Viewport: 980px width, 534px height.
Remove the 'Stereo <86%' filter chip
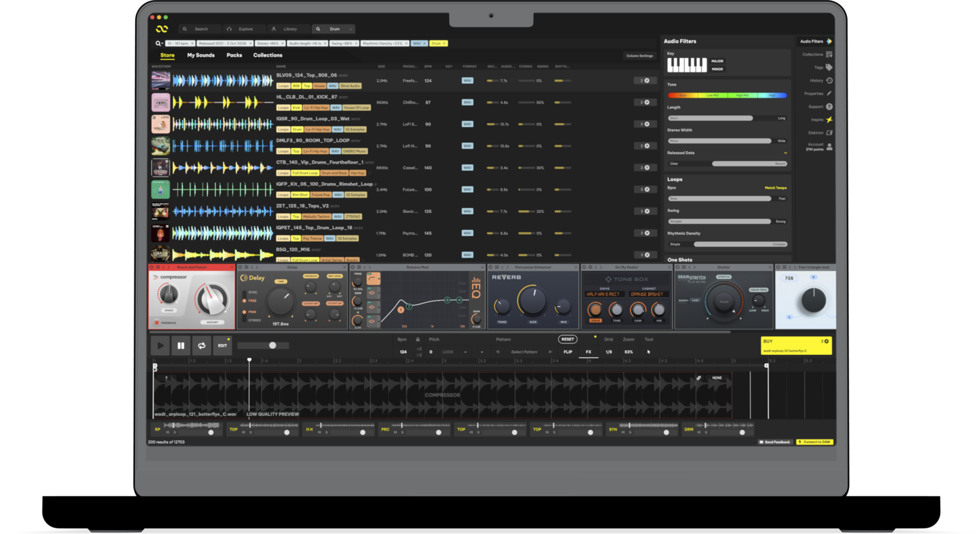tap(282, 43)
